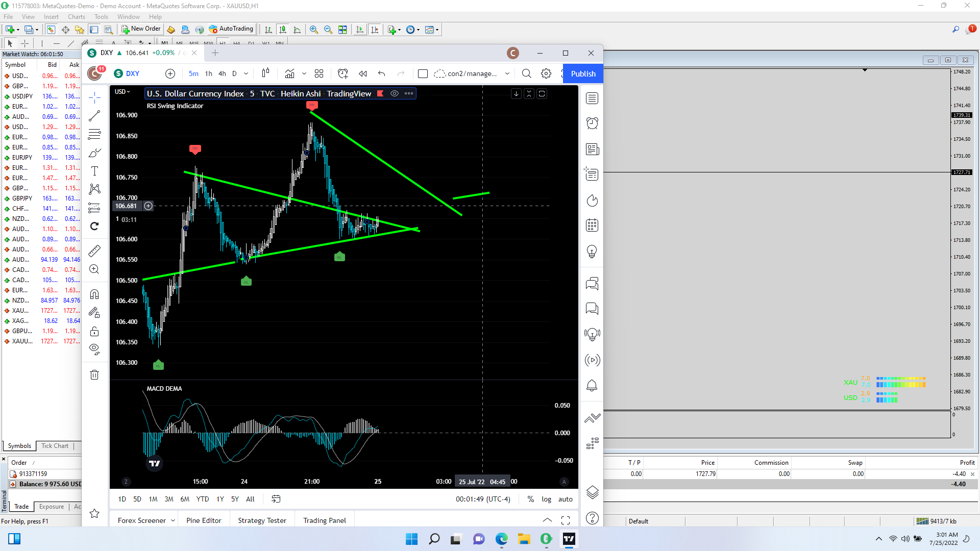Select the text annotation tool
This screenshot has width=980, height=551.
[94, 171]
